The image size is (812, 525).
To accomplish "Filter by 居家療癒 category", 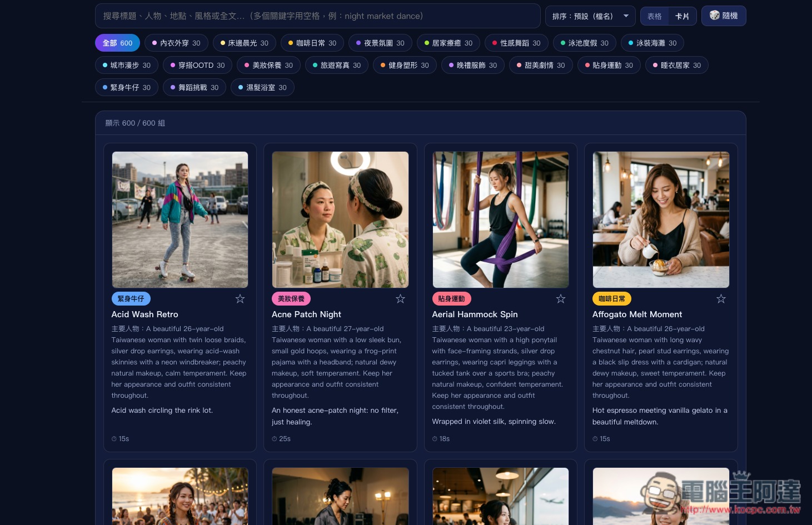I will pyautogui.click(x=449, y=43).
